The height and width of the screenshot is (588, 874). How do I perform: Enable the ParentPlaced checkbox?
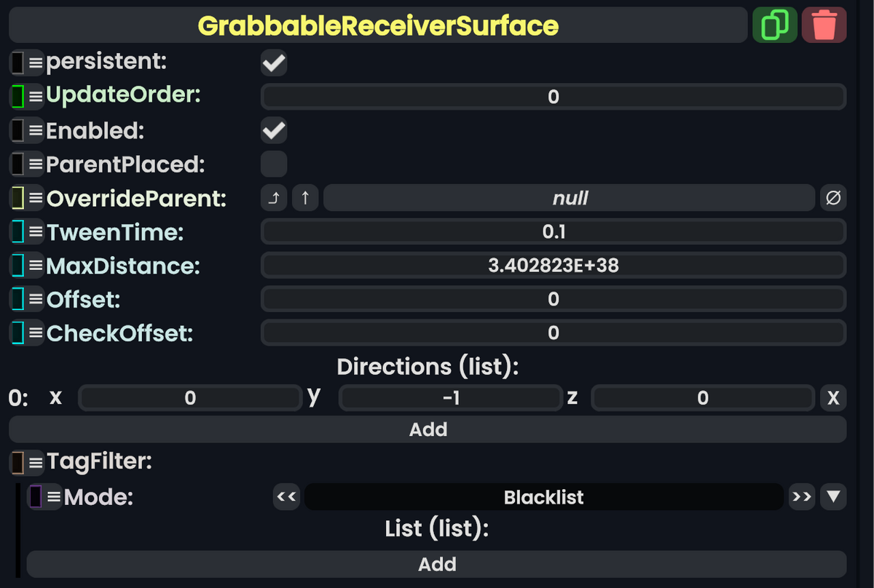pos(273,164)
